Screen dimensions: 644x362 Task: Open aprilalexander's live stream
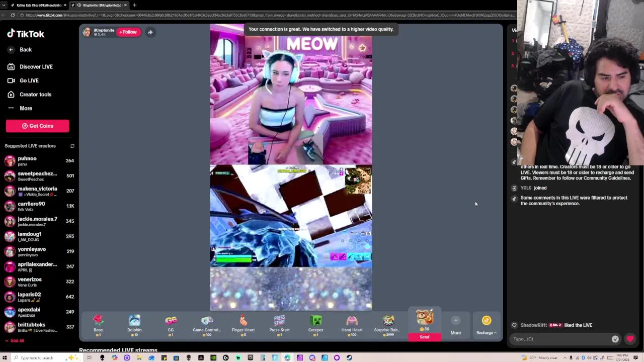(x=39, y=266)
